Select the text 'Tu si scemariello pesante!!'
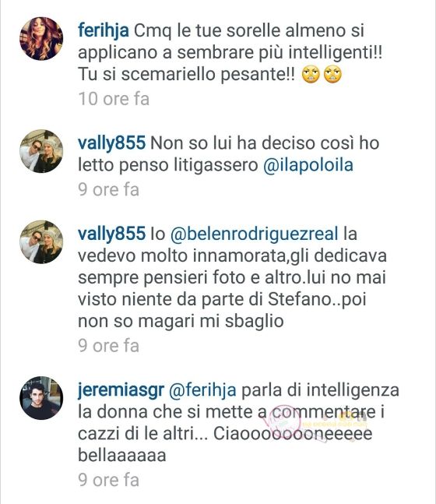The image size is (436, 504). click(186, 75)
